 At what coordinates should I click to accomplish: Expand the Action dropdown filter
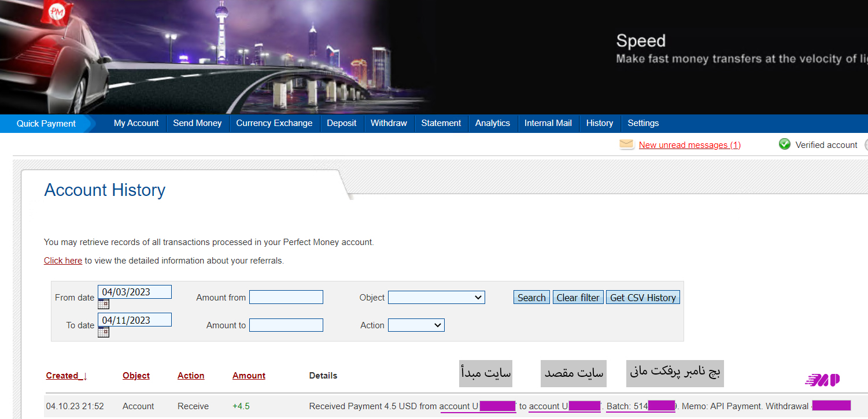point(416,325)
